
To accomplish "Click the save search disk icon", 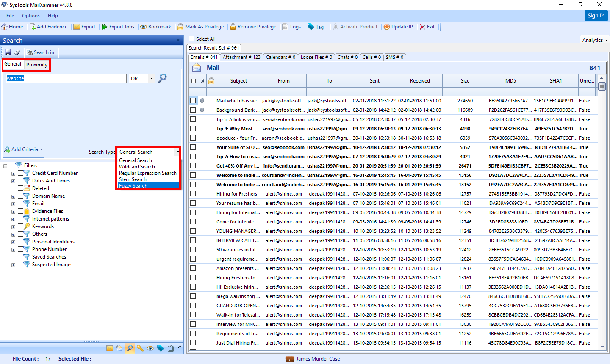I will click(8, 52).
